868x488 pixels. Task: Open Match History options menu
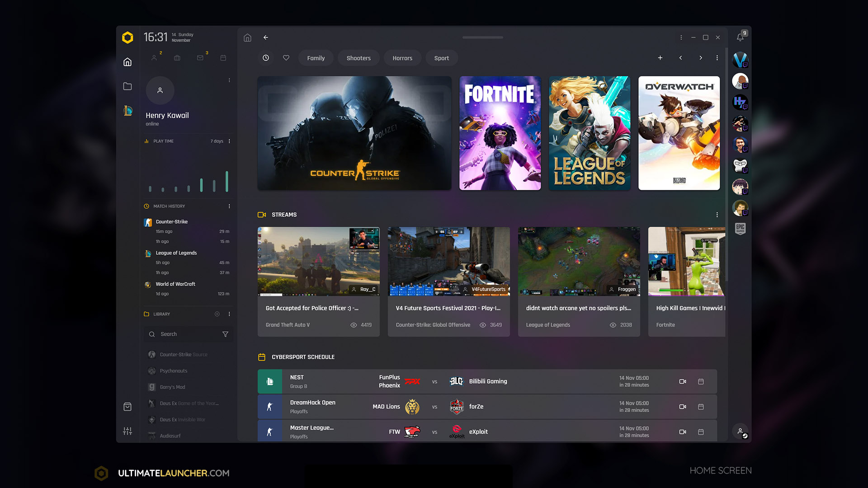click(x=229, y=206)
